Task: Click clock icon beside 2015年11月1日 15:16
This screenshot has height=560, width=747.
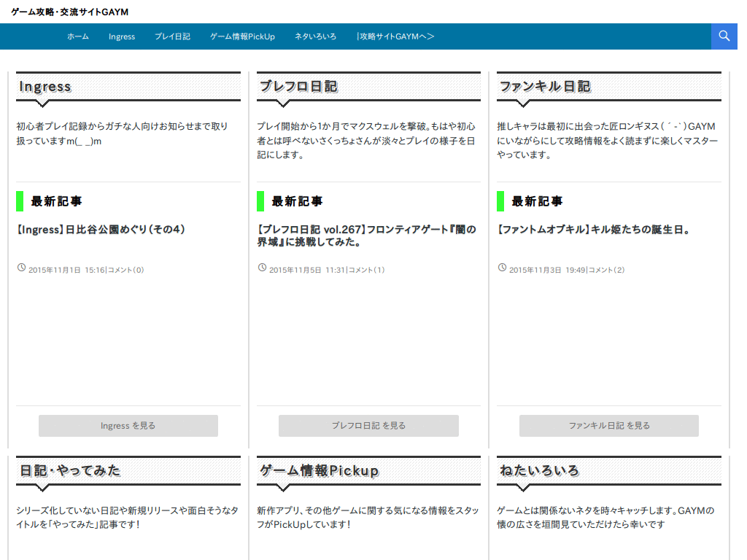Action: click(x=21, y=268)
